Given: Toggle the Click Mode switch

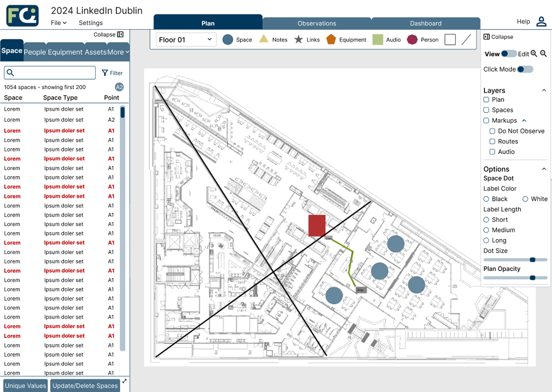Looking at the screenshot, I should tap(525, 69).
